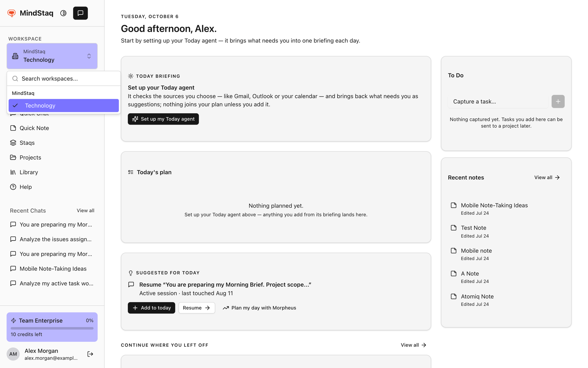Click Plan my day with Morpheus

[x=259, y=308]
